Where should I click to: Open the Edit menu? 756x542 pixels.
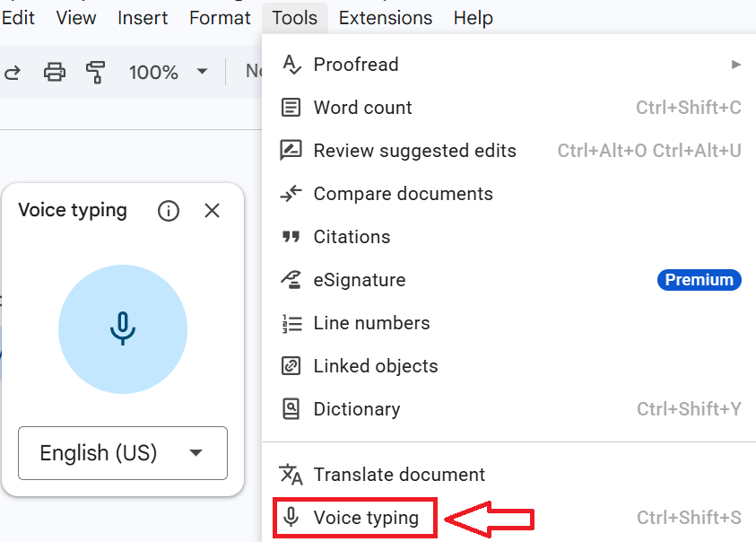pos(18,18)
